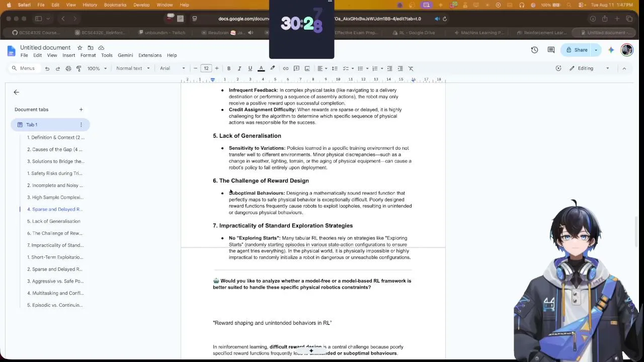Click the Google account avatar
Screen dimensions: 644x362
tap(627, 50)
